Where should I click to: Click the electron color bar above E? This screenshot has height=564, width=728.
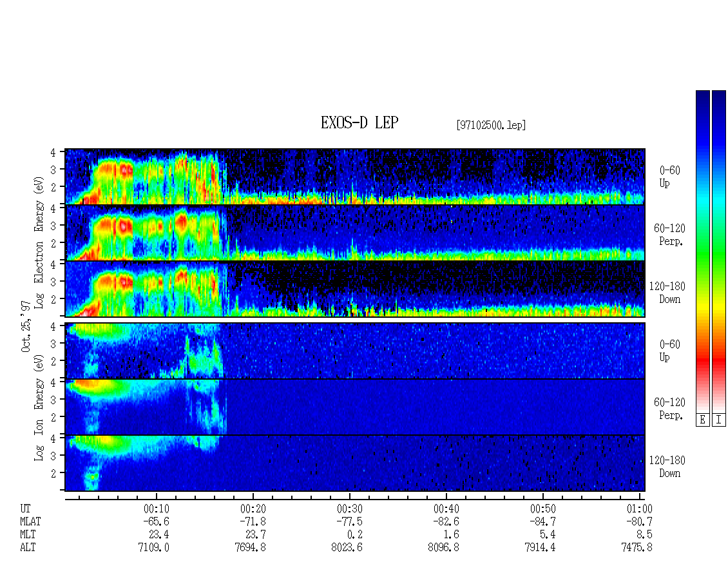[x=702, y=251]
